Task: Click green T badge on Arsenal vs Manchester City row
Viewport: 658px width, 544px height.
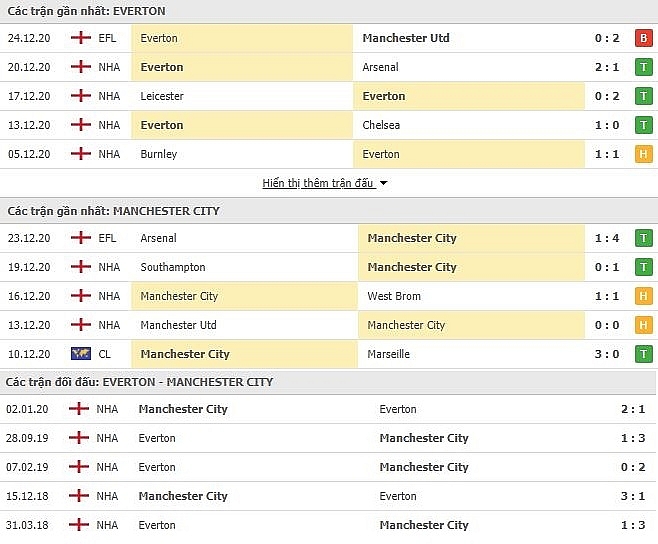Action: (x=643, y=238)
